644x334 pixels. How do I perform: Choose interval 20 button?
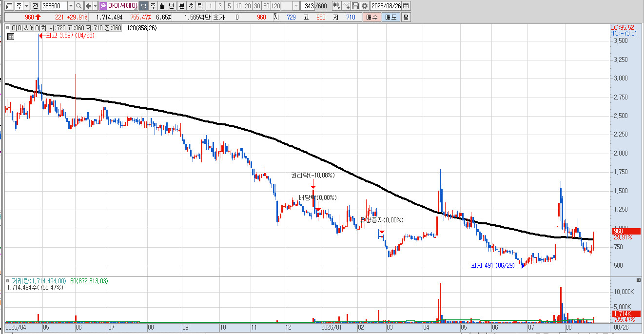247,6
